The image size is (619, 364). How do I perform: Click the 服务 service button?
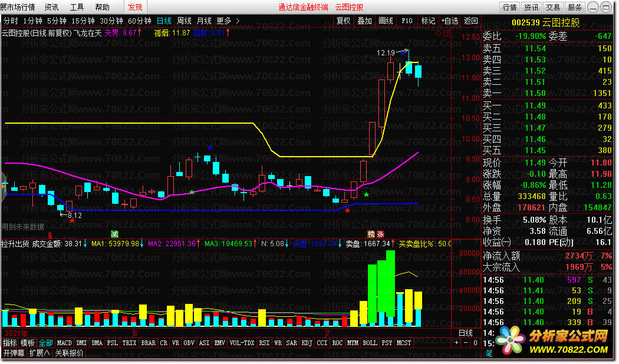coord(575,7)
